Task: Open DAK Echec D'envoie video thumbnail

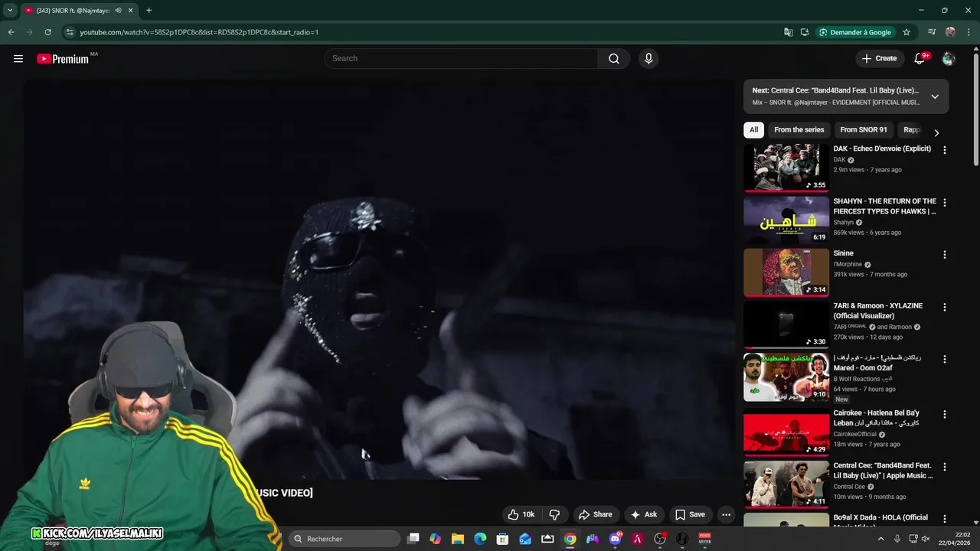Action: tap(786, 168)
